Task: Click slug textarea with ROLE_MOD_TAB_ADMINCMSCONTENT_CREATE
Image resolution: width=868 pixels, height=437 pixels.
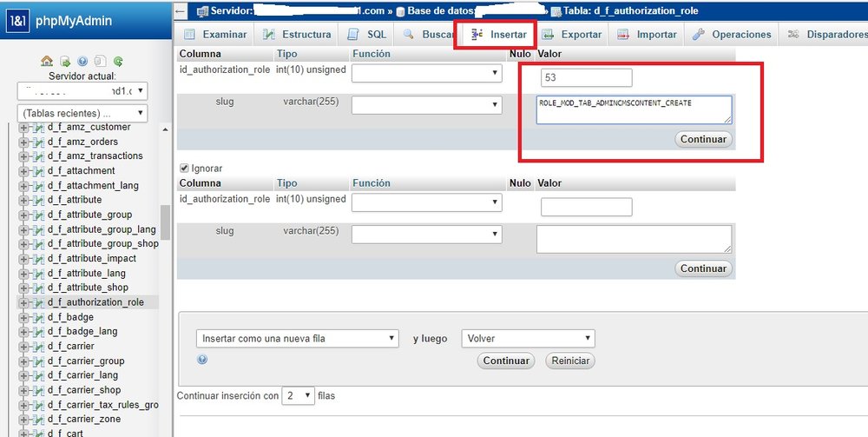Action: (634, 109)
